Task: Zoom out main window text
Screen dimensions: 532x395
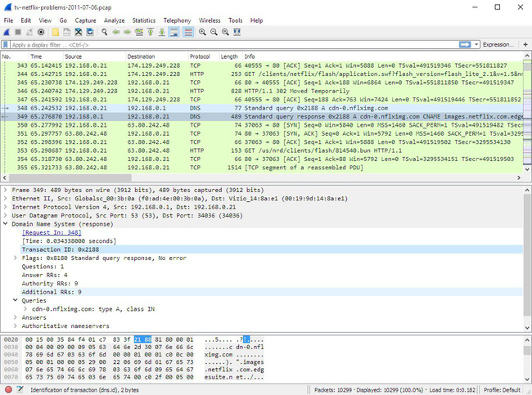Action: click(214, 32)
